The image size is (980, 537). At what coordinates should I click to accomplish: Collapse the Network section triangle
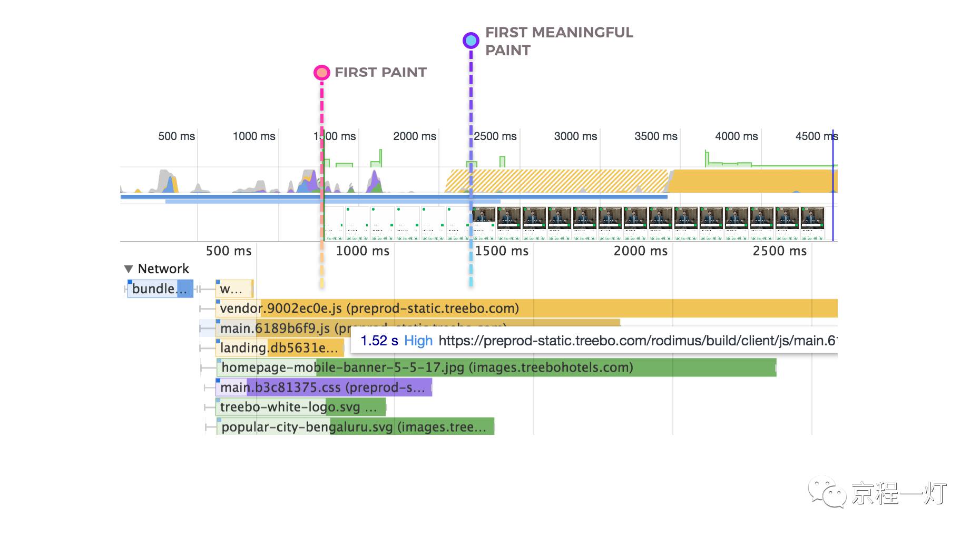click(128, 269)
